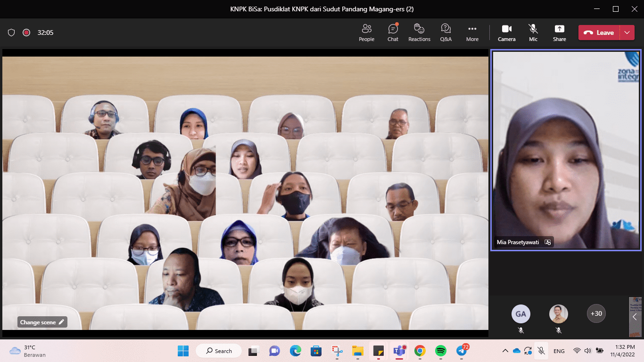Image resolution: width=644 pixels, height=362 pixels.
Task: Select the GA participant avatar
Action: 521,313
